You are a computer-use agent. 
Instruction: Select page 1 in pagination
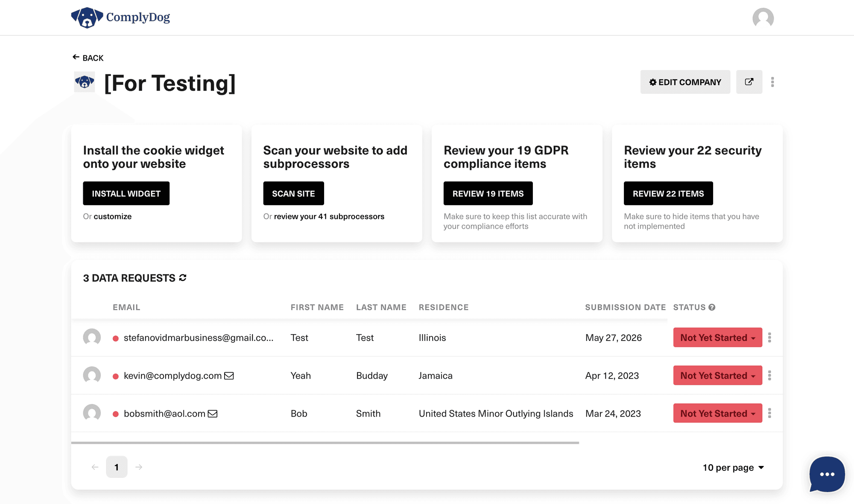pos(117,467)
